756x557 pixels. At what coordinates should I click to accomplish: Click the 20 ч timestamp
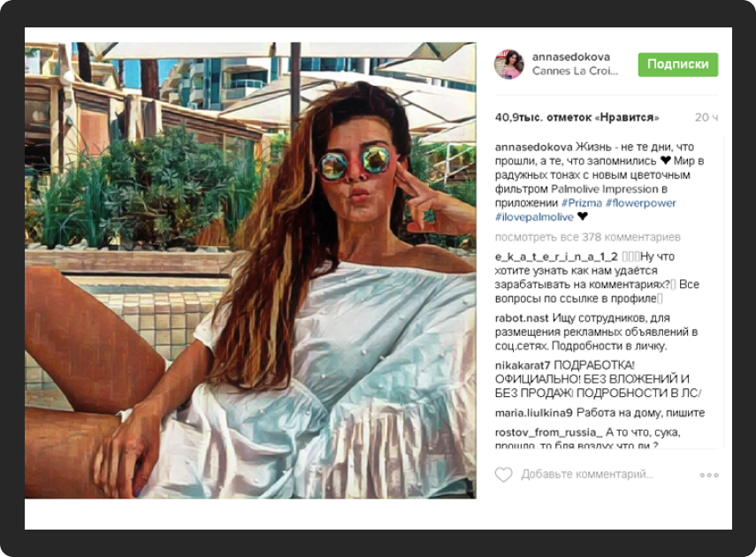(706, 118)
